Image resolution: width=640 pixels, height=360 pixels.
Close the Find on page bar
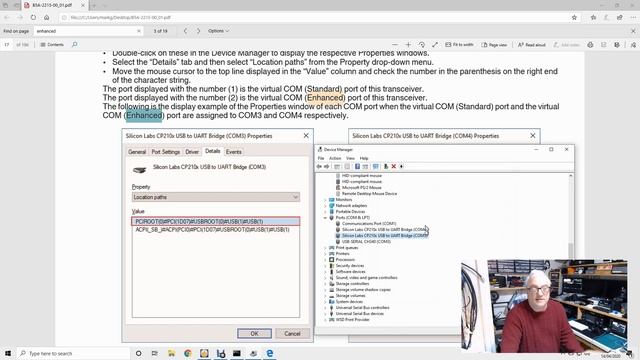coord(633,31)
